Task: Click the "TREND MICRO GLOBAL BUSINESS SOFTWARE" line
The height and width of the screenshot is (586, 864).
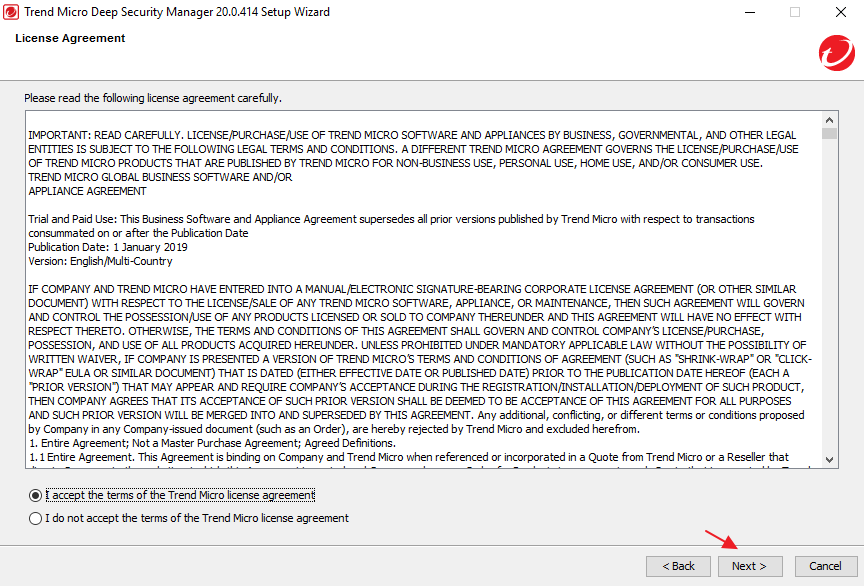Action: [x=160, y=177]
